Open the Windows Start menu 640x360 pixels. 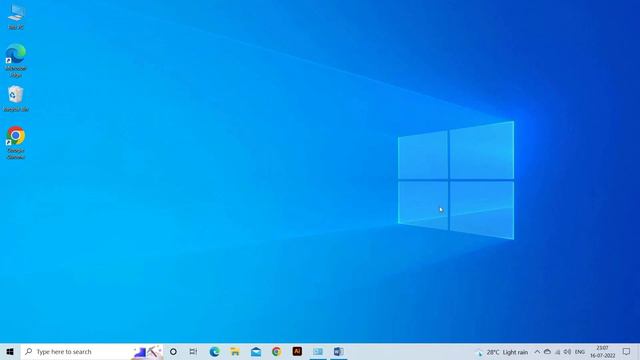(10, 351)
